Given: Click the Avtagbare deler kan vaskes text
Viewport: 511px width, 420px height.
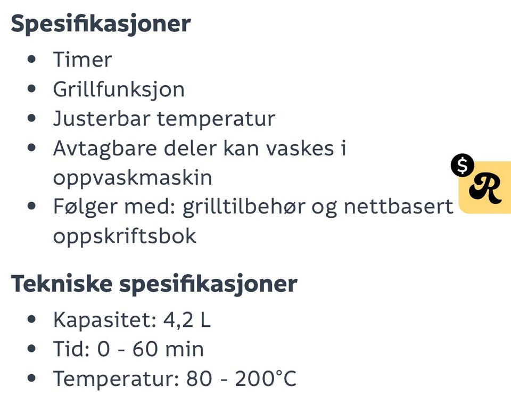Looking at the screenshot, I should tap(200, 148).
